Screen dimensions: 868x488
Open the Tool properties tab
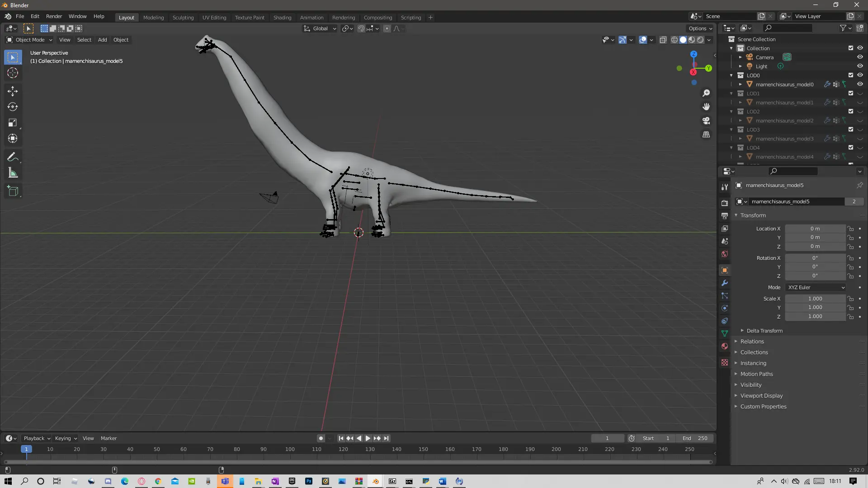[725, 187]
